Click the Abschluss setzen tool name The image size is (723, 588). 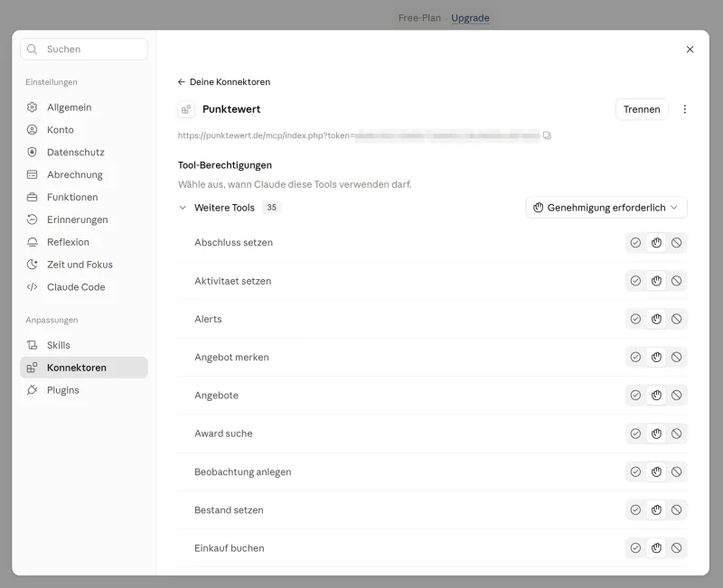[x=233, y=243]
